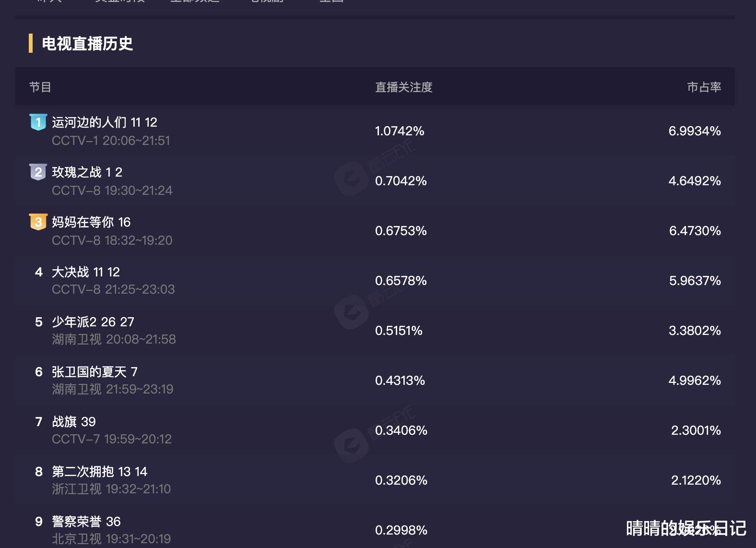
Task: Select attention value 0.7042%
Action: (401, 181)
